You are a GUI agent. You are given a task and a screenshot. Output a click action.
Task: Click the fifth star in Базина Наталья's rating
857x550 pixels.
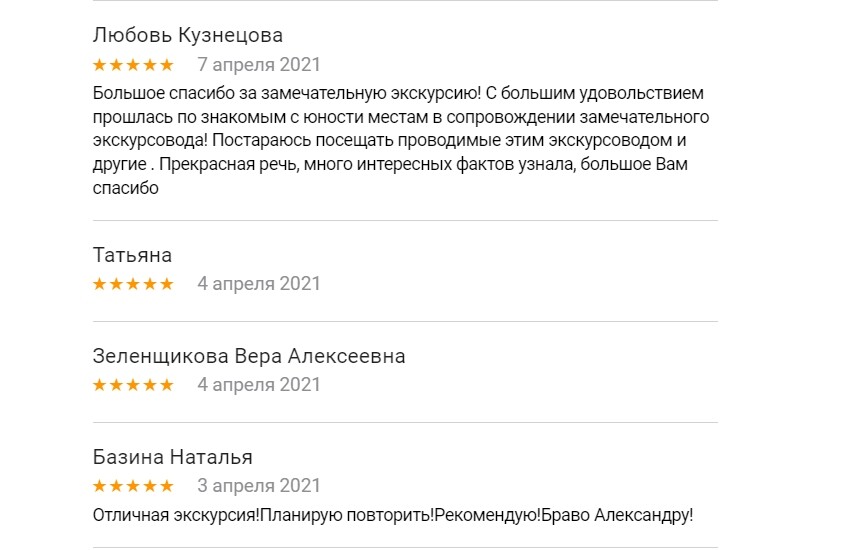[x=166, y=486]
